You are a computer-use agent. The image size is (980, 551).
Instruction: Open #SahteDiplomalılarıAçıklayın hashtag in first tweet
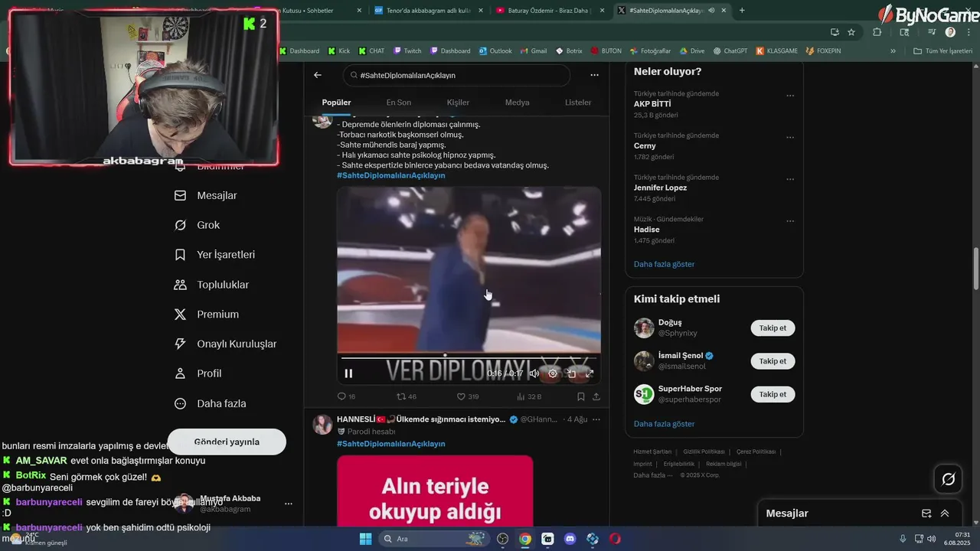point(390,175)
